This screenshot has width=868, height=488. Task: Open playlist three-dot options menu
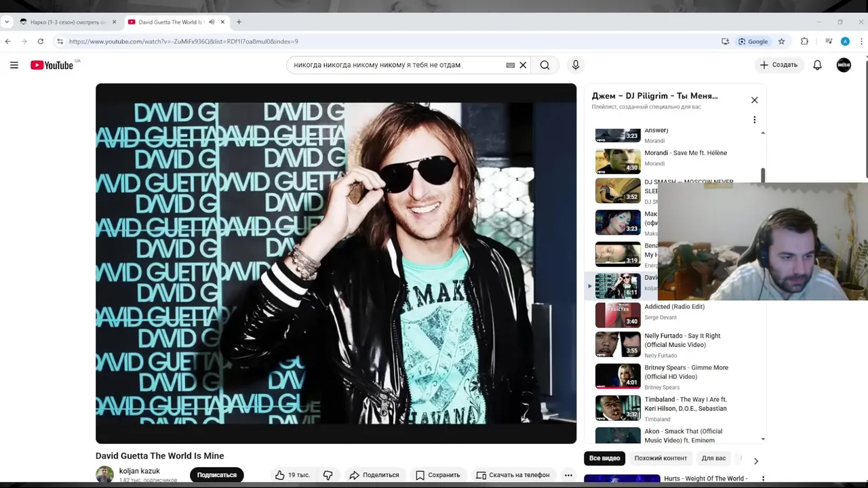coord(754,120)
